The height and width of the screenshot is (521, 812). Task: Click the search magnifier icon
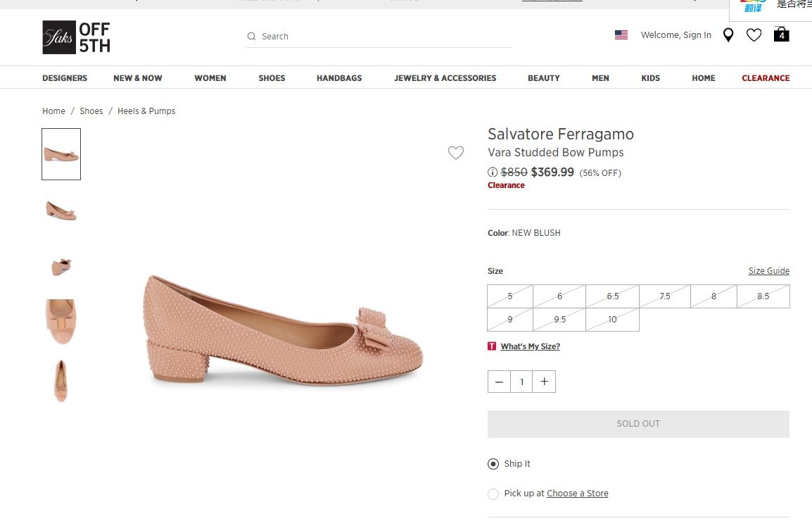pyautogui.click(x=251, y=37)
